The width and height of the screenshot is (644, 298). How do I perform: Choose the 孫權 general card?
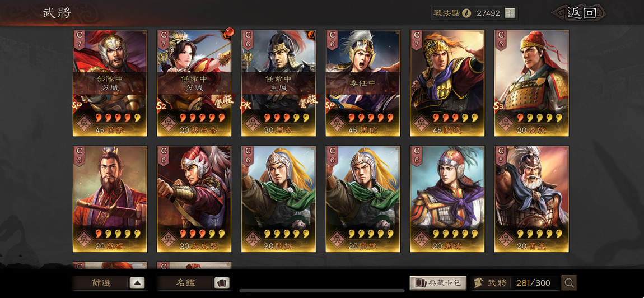tap(110, 199)
